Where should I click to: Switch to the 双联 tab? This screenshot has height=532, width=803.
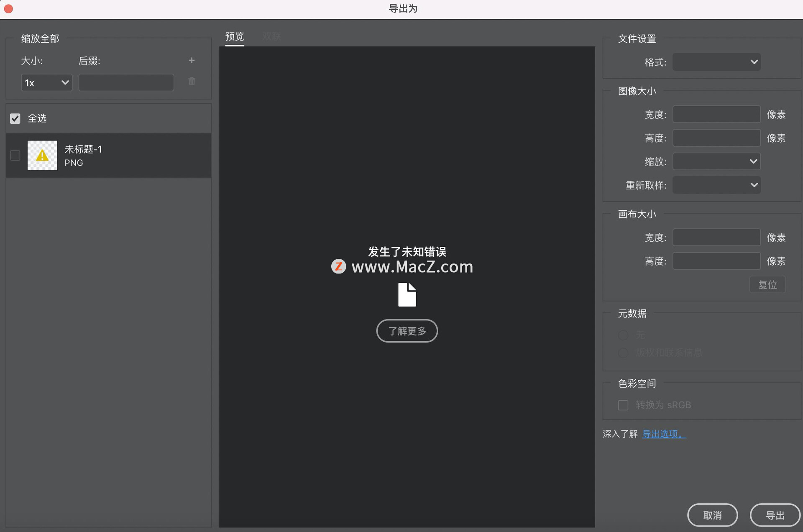click(x=271, y=37)
